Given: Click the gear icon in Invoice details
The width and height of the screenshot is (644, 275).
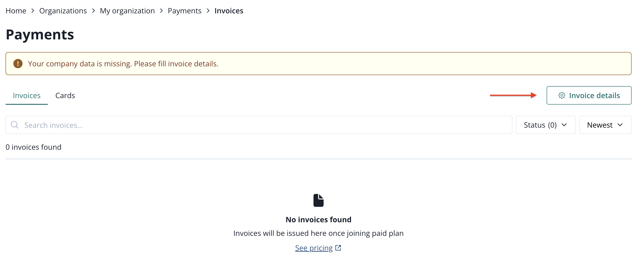Looking at the screenshot, I should [x=562, y=95].
